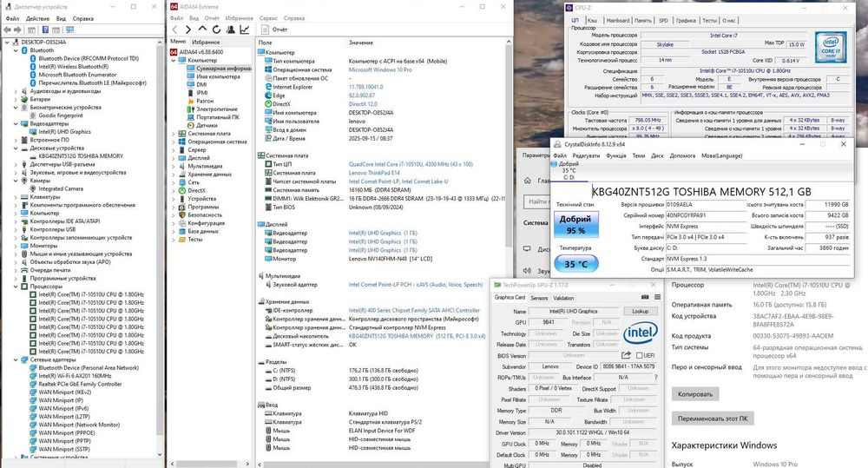Click GPU-Z BIOS export share icon
The height and width of the screenshot is (468, 868).
[626, 355]
